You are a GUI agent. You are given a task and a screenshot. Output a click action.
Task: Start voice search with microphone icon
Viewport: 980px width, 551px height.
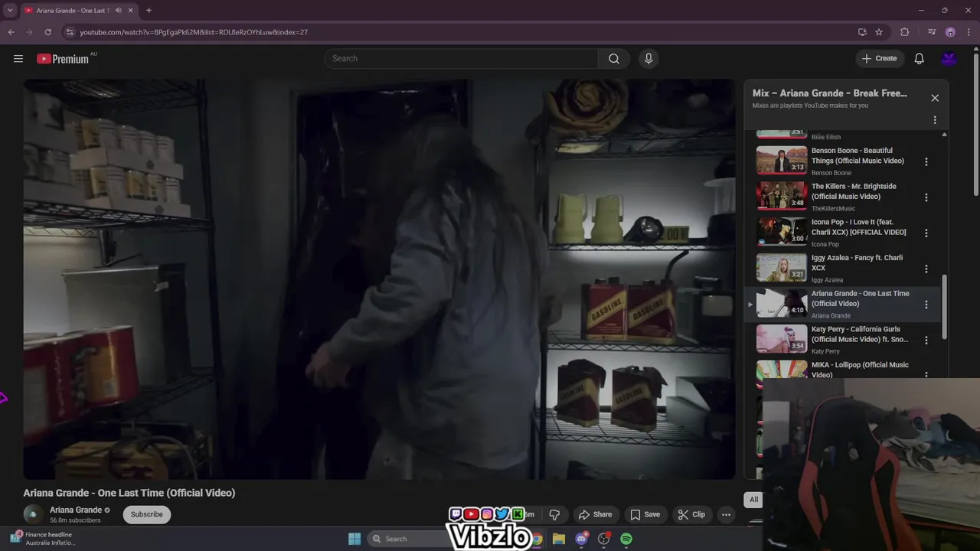pos(648,59)
